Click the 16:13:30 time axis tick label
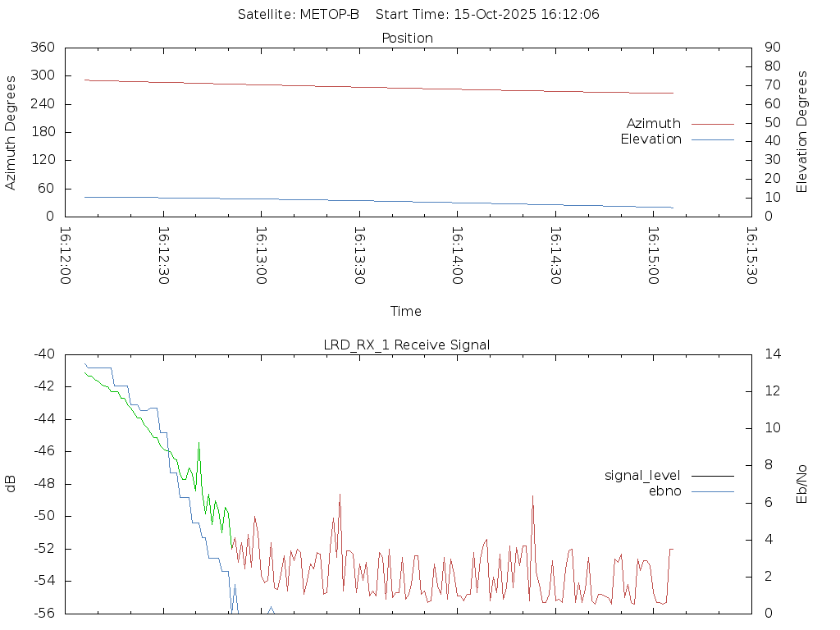The height and width of the screenshot is (630, 840). pos(358,256)
